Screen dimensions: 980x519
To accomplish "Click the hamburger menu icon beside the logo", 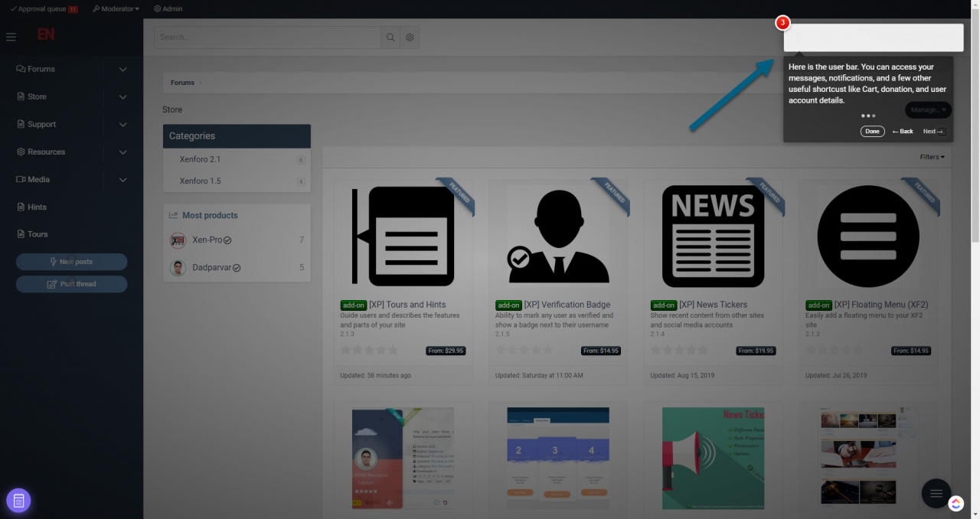I will pyautogui.click(x=11, y=37).
